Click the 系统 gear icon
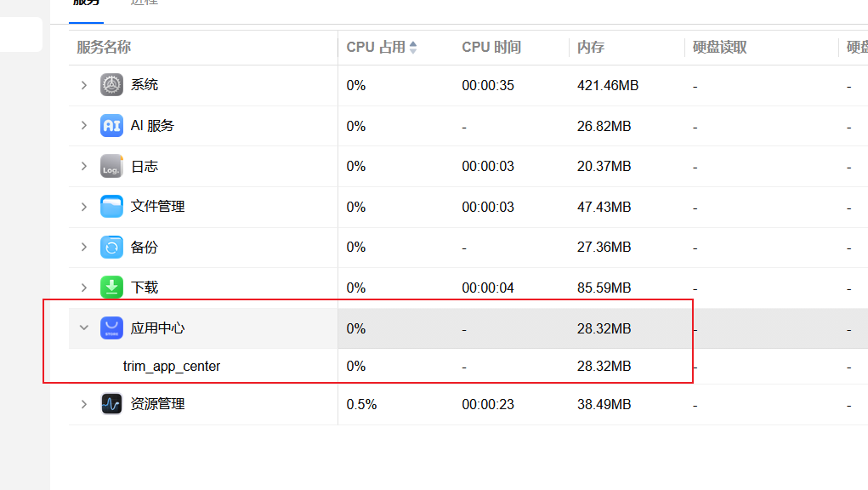Image resolution: width=868 pixels, height=490 pixels. [x=111, y=85]
